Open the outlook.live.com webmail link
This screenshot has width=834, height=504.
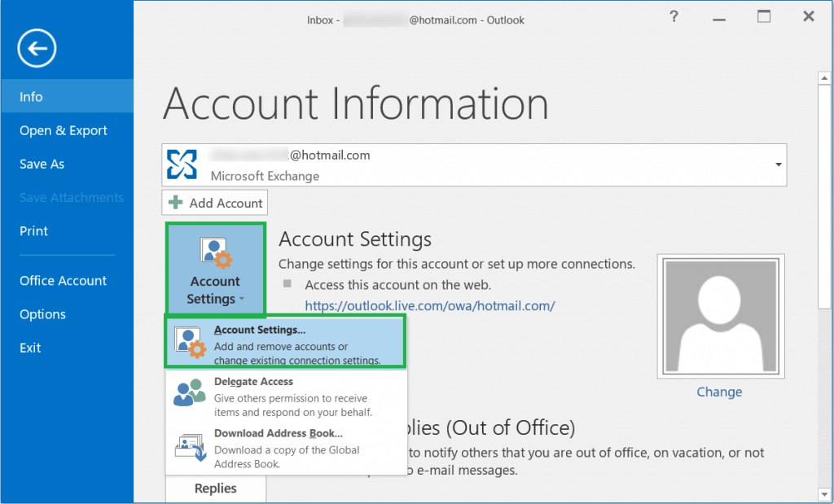pos(432,305)
